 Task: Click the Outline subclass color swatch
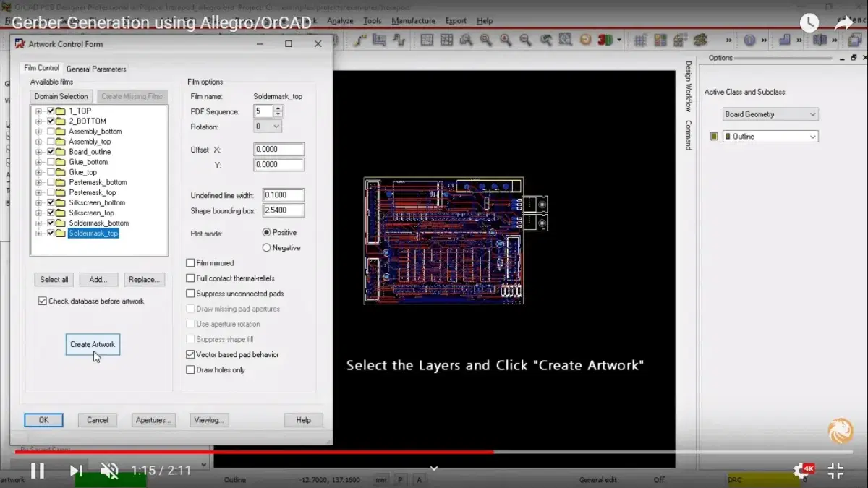[x=714, y=137]
